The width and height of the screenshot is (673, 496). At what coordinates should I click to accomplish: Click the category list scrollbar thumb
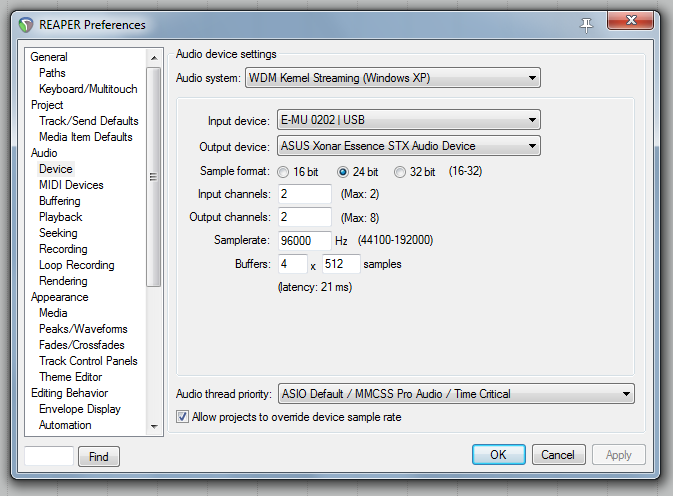coord(153,177)
